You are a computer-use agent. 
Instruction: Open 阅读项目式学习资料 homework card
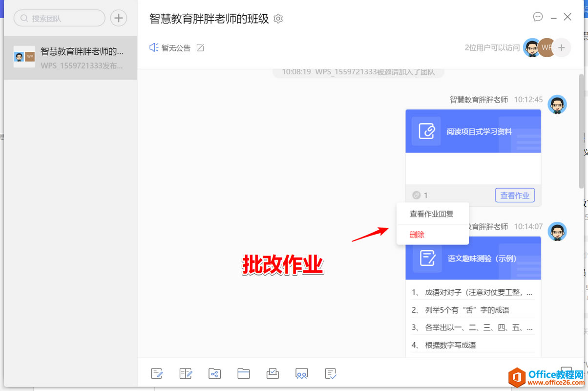point(473,131)
